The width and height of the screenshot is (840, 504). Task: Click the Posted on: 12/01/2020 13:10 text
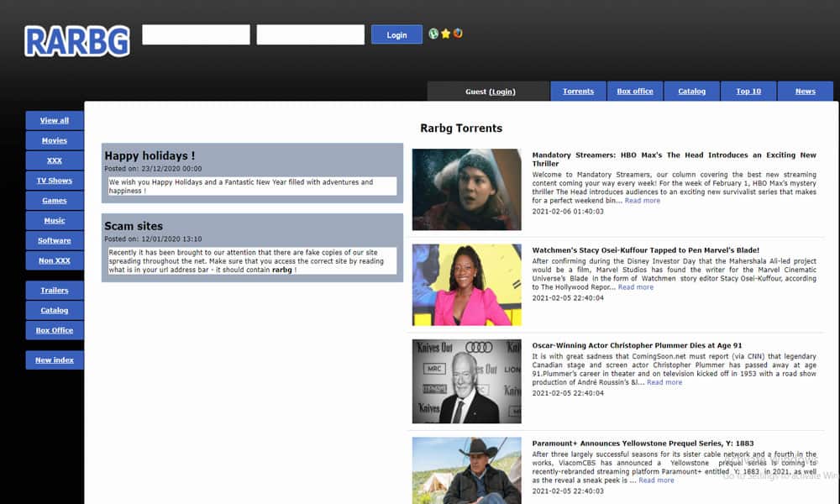[x=153, y=239]
